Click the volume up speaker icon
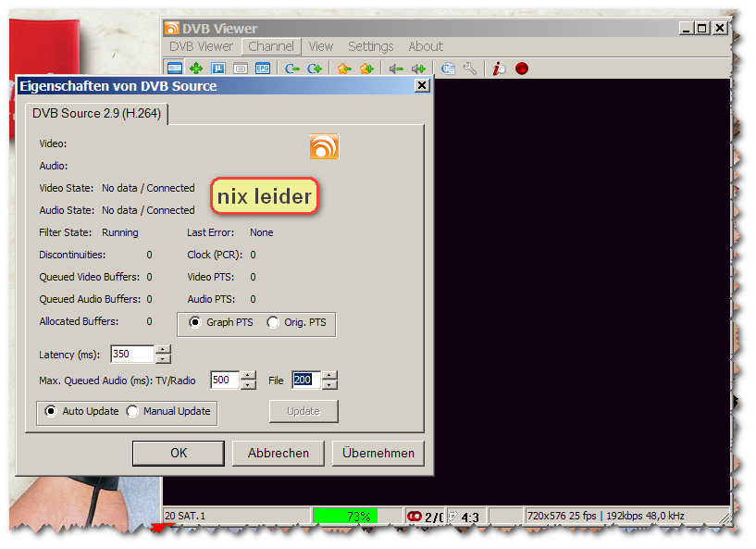756x549 pixels. (418, 69)
